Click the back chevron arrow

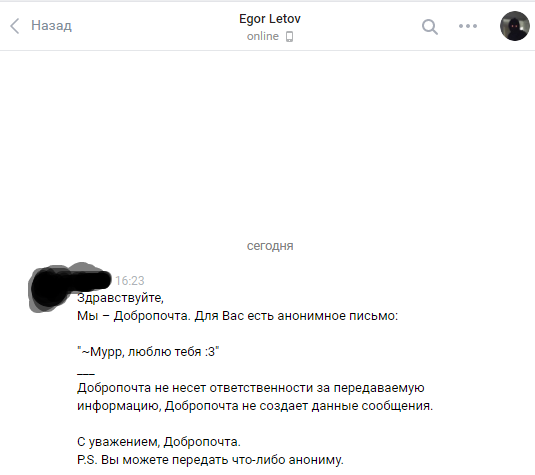(x=14, y=26)
